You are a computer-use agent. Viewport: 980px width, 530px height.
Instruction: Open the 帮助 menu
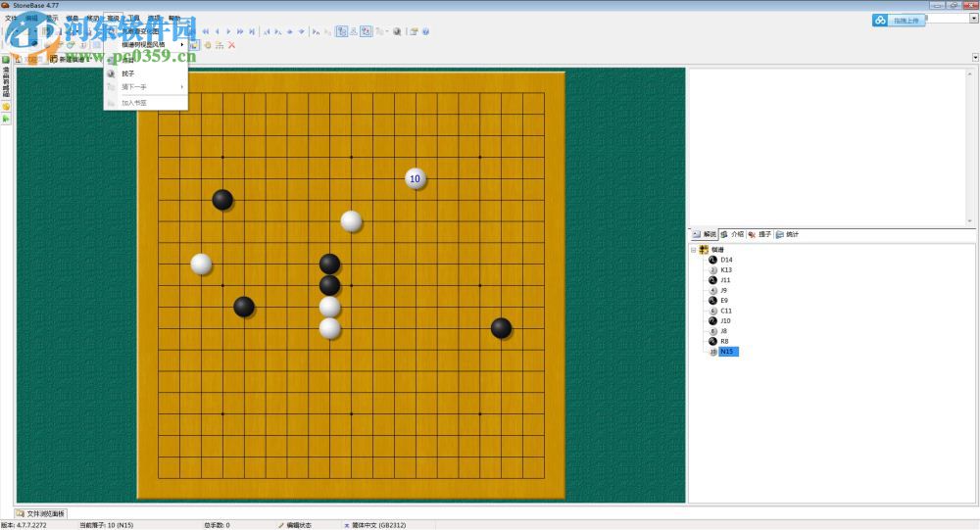pyautogui.click(x=174, y=19)
